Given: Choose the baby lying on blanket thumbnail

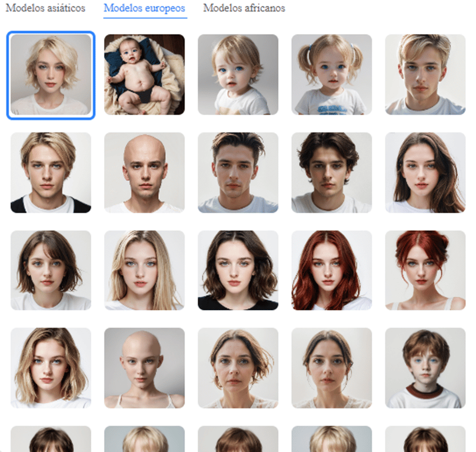Looking at the screenshot, I should 145,75.
